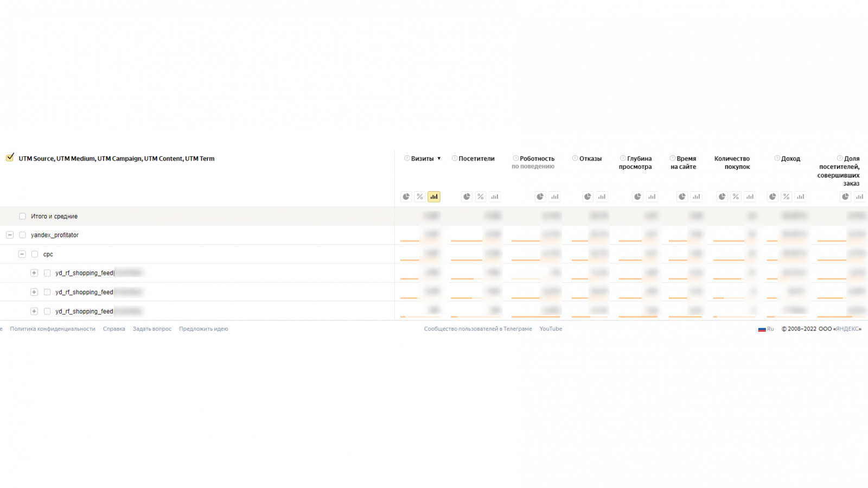
Task: Switch Визиты column to percent view
Action: (420, 197)
